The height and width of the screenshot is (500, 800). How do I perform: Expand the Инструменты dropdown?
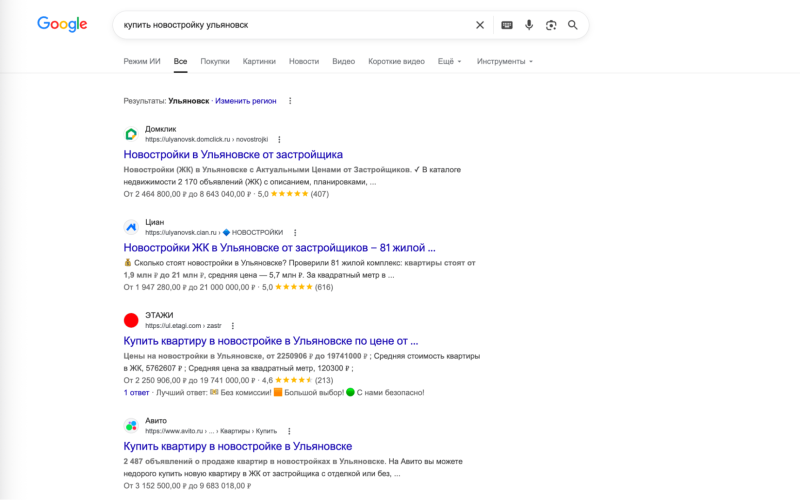[505, 61]
